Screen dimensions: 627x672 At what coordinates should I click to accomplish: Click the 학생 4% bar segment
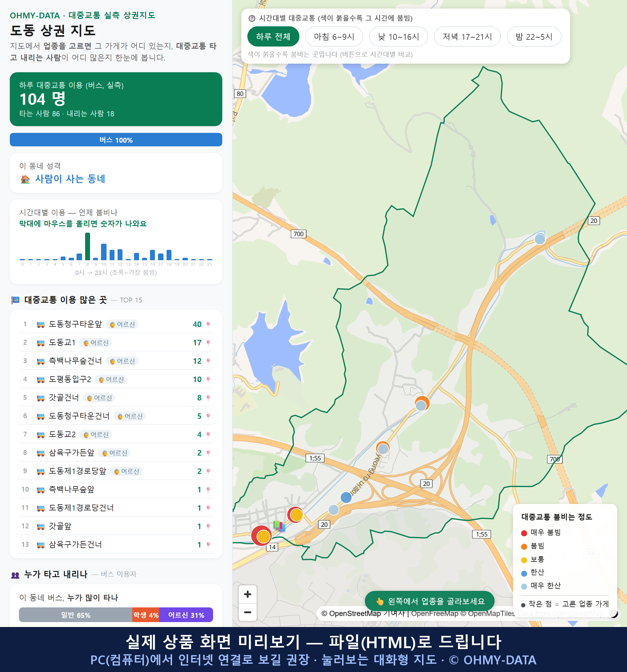click(x=146, y=615)
